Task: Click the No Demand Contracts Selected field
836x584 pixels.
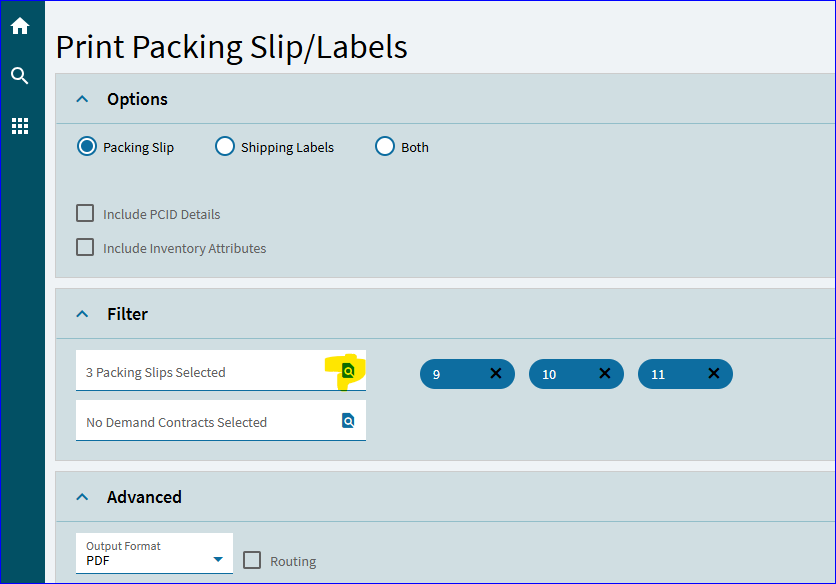Action: (x=221, y=421)
